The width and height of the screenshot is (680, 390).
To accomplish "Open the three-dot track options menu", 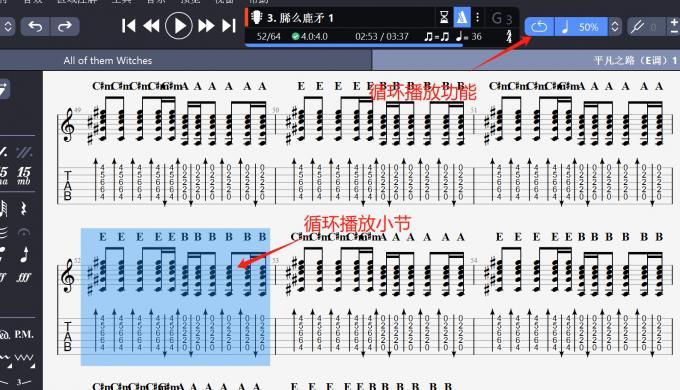I will pos(477,17).
